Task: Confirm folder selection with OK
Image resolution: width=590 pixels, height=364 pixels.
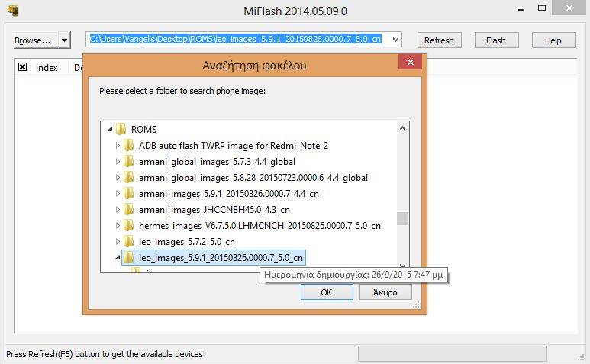Action: (x=327, y=292)
